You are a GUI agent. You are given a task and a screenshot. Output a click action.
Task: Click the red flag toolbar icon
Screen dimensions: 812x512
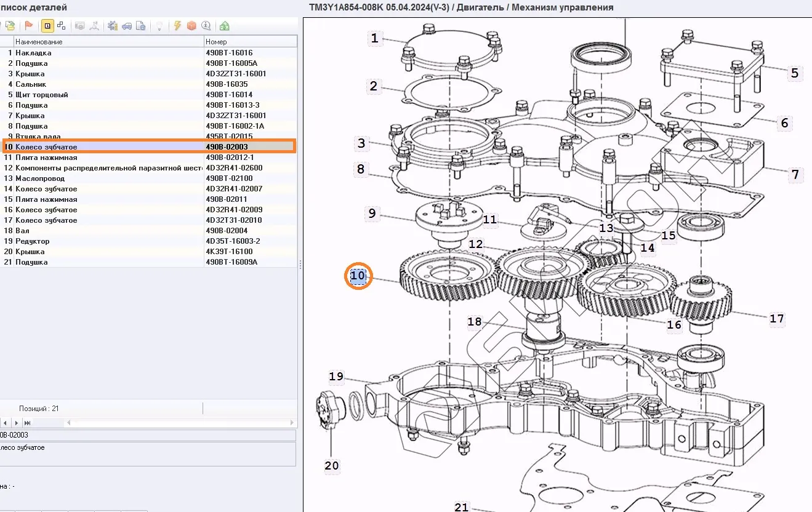pos(28,26)
